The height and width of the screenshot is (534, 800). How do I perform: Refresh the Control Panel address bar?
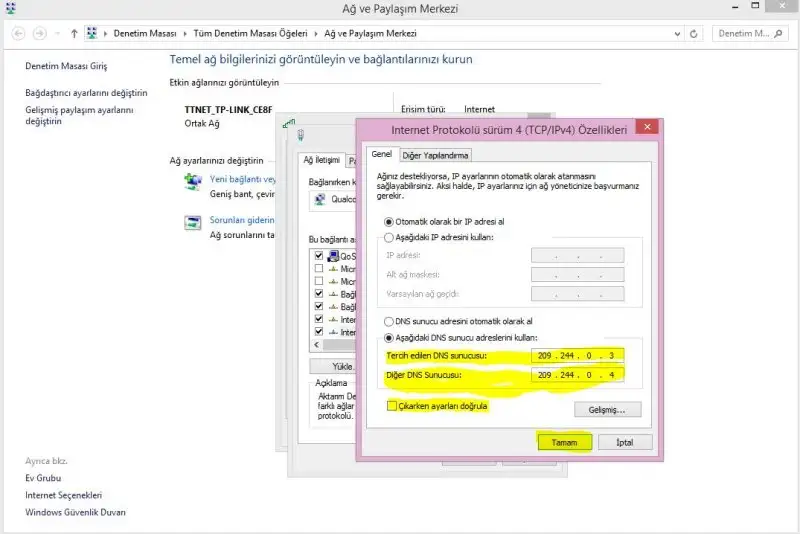pos(695,33)
